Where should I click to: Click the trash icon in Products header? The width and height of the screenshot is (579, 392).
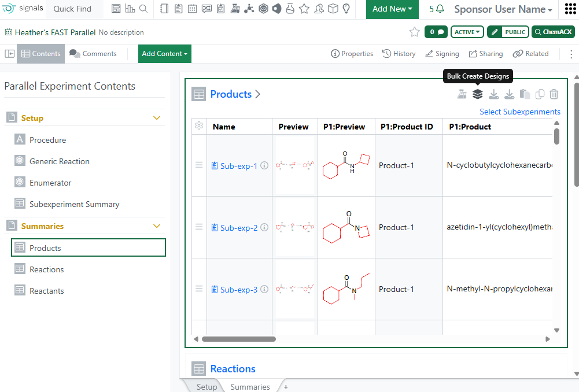[554, 94]
